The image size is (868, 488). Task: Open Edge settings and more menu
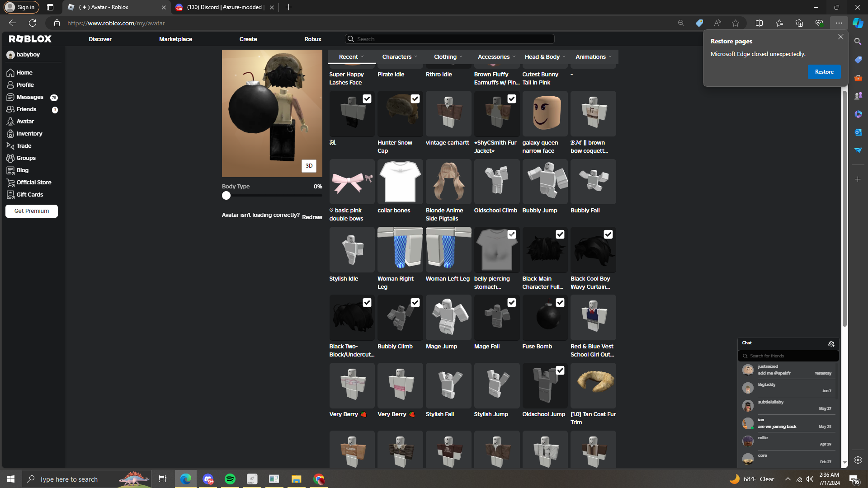click(839, 23)
